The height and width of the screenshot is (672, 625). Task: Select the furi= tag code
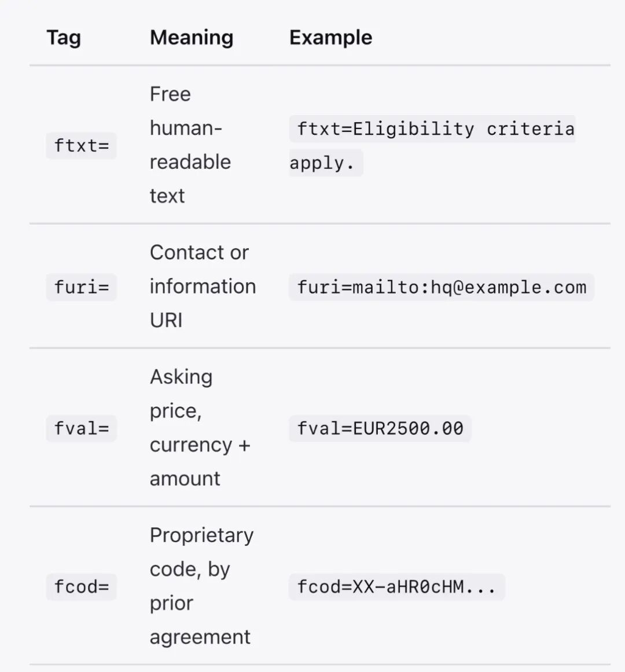82,287
